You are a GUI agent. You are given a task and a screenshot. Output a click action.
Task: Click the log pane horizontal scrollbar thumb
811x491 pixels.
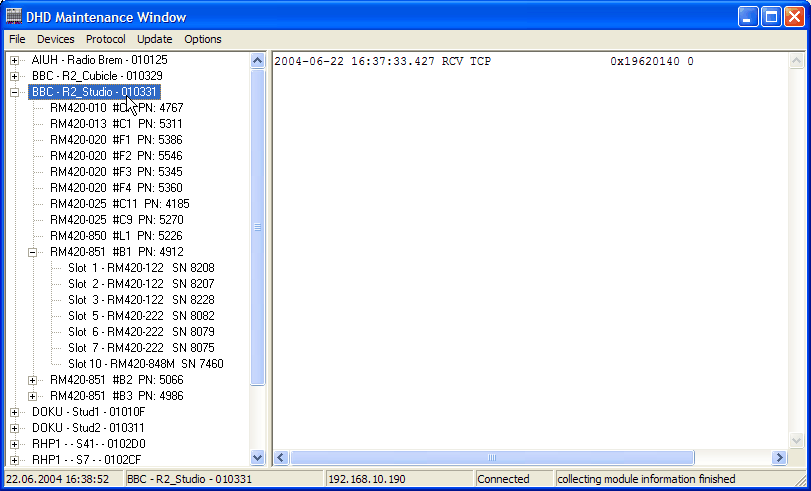pyautogui.click(x=492, y=457)
